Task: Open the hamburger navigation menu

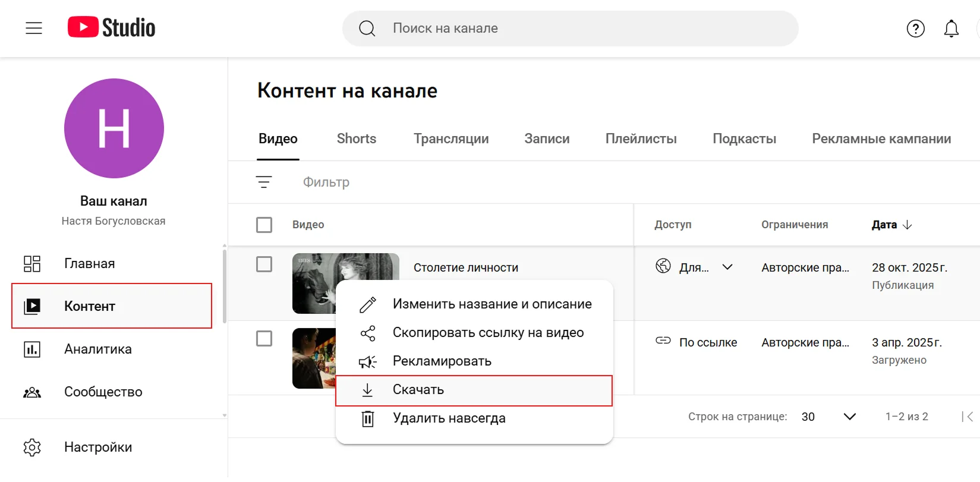Action: (x=34, y=28)
